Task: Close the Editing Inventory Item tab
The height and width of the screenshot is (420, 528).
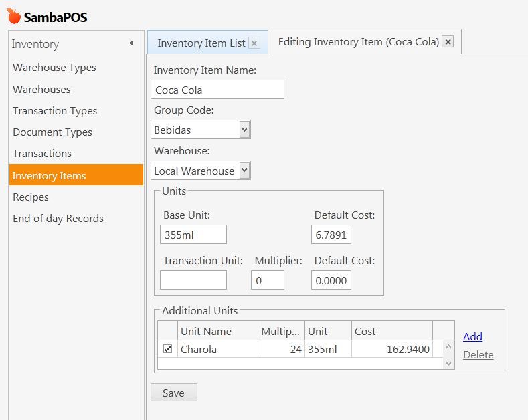Action: tap(448, 41)
